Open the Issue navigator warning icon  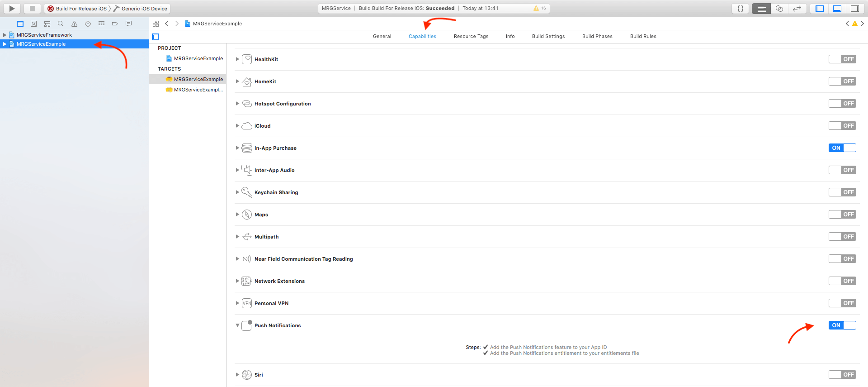click(x=74, y=24)
